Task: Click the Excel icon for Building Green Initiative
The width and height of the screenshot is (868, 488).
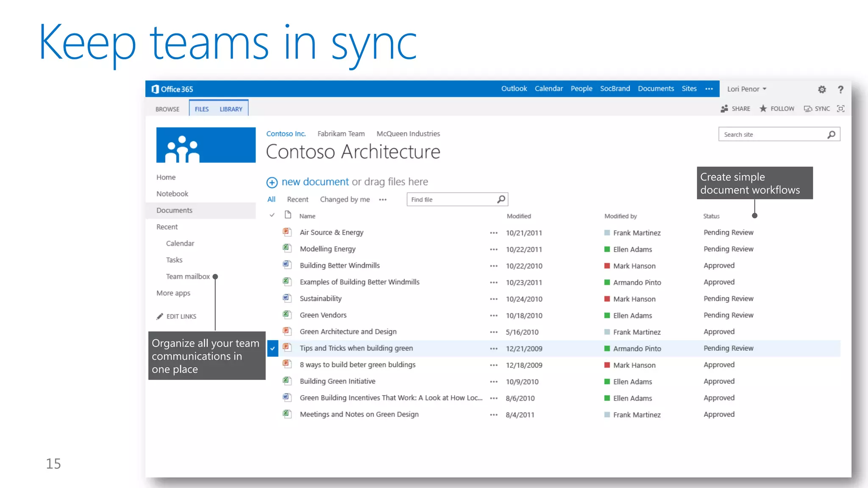Action: [x=287, y=381]
